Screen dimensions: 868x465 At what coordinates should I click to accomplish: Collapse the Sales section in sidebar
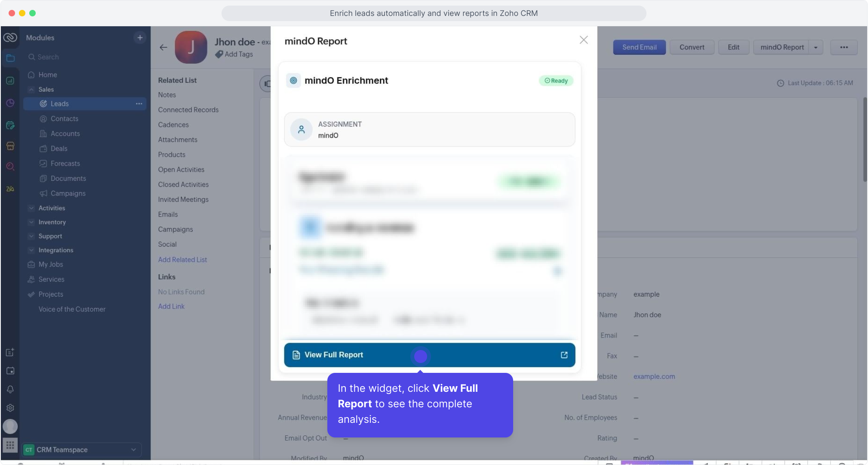coord(31,90)
